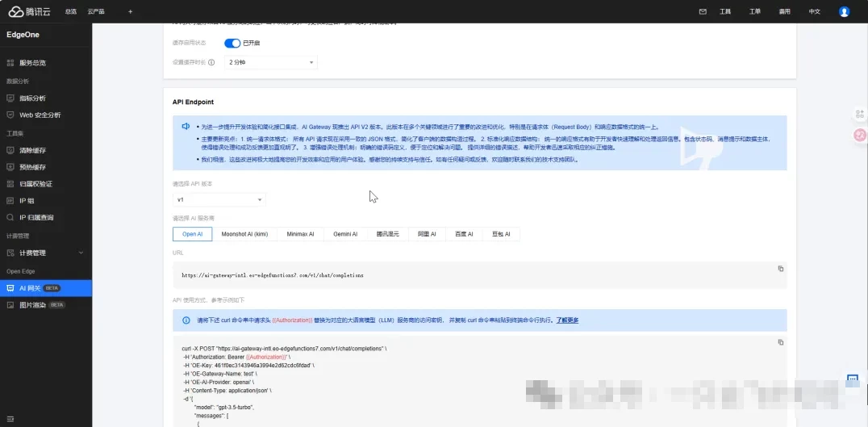The height and width of the screenshot is (427, 868).
Task: Copy the URL with copy icon
Action: tap(781, 269)
